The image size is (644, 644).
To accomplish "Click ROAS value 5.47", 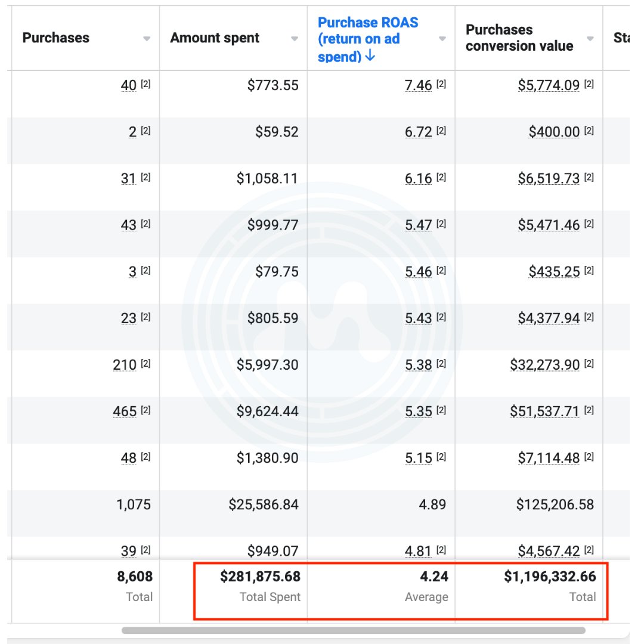I will point(418,225).
